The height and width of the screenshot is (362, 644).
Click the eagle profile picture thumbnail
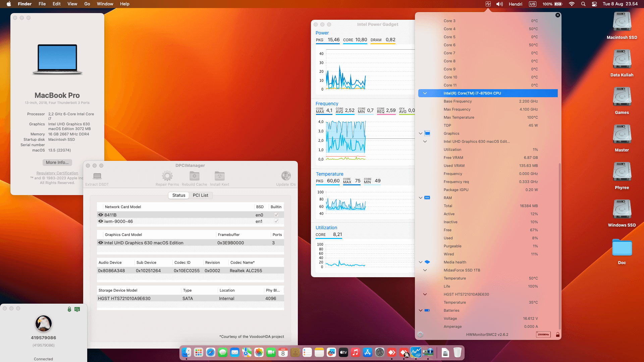[44, 323]
